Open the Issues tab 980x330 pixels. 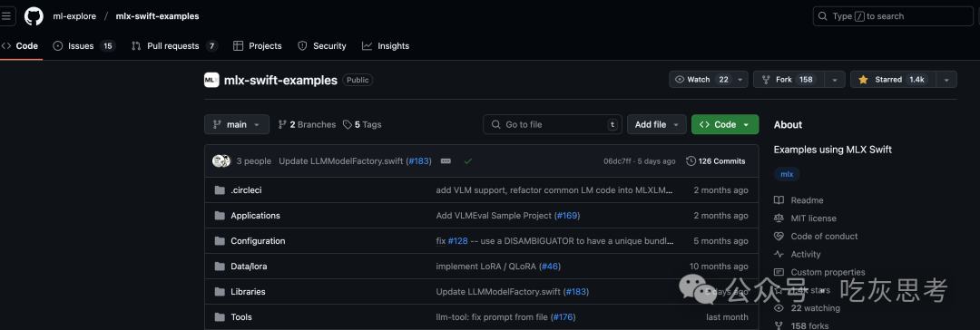(83, 45)
